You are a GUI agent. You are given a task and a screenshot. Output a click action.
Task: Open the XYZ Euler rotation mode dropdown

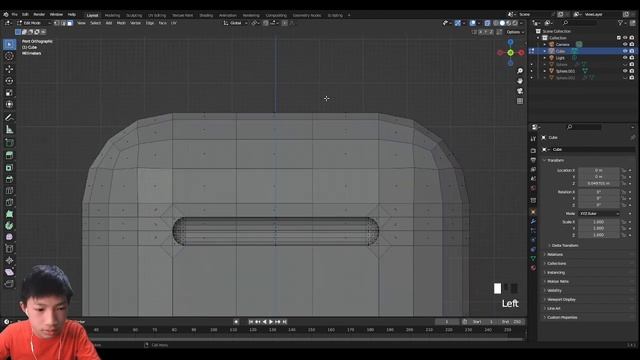click(599, 213)
